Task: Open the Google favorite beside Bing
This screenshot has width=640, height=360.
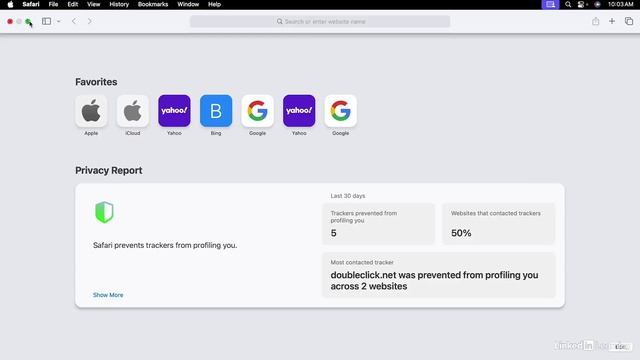Action: tap(258, 111)
